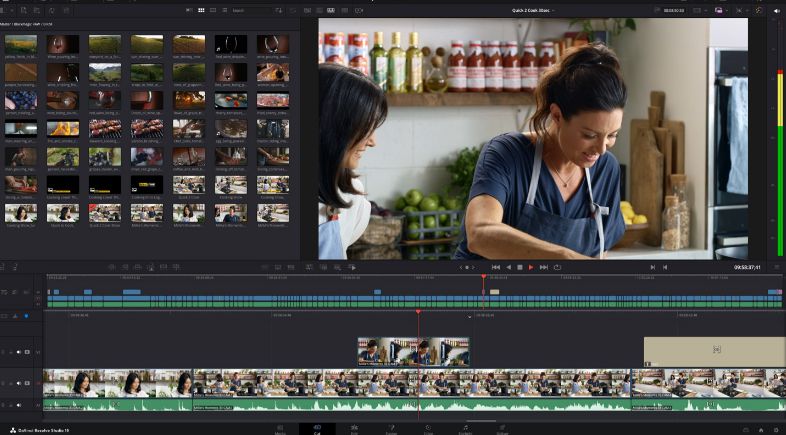The height and width of the screenshot is (435, 786).
Task: Switch to the Edit page tab
Action: pos(354,428)
